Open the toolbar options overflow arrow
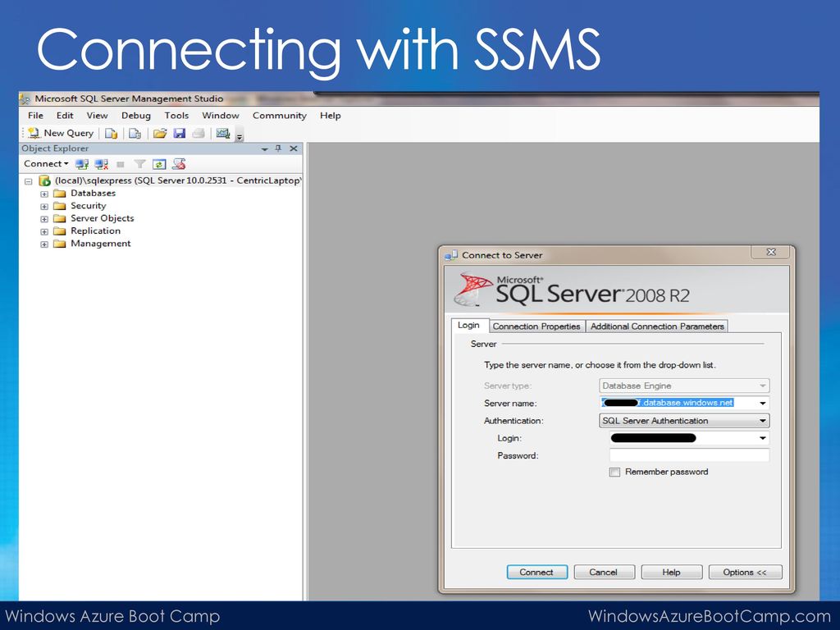Image resolution: width=840 pixels, height=630 pixels. coord(240,135)
